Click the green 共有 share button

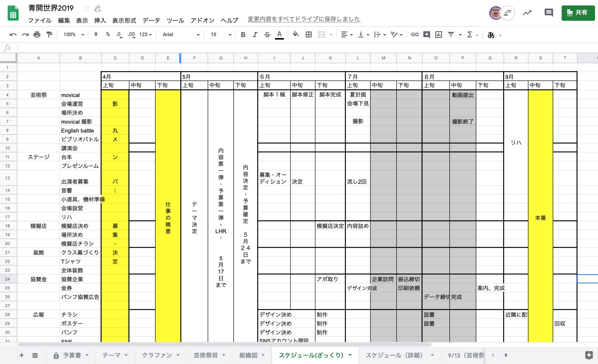tap(578, 13)
